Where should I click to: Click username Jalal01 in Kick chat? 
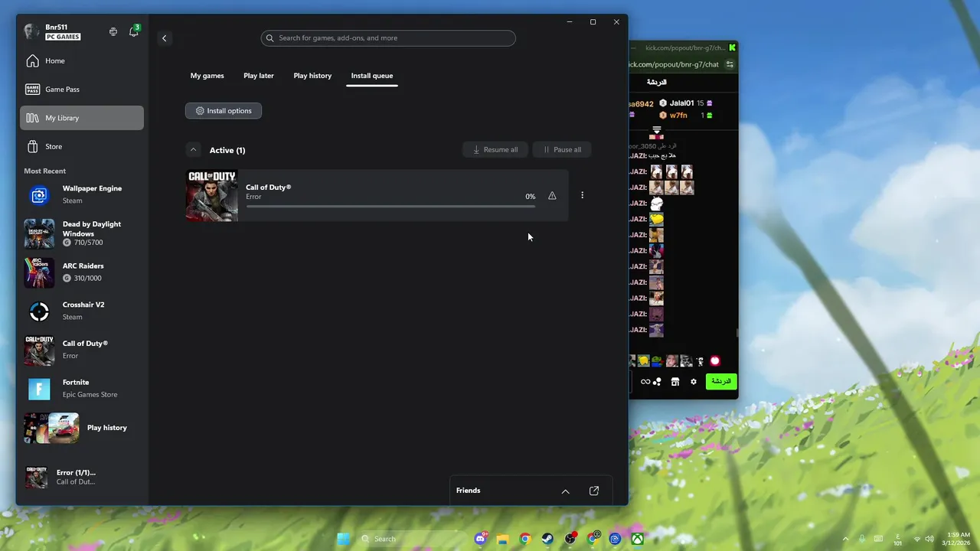tap(681, 103)
